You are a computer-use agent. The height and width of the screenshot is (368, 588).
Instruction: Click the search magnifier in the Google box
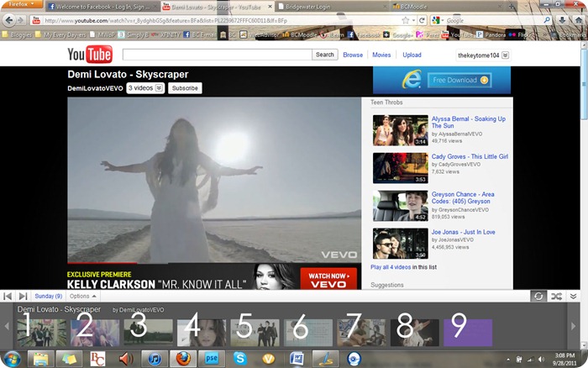click(547, 20)
